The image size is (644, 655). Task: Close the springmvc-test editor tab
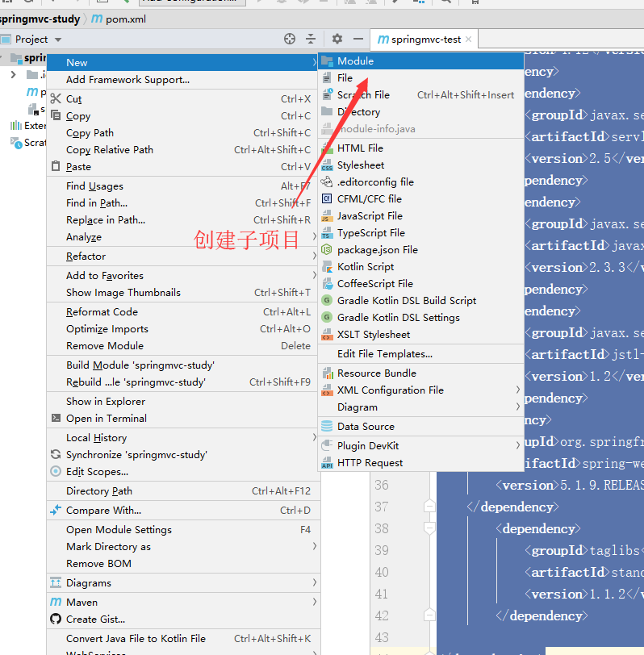[x=469, y=40]
